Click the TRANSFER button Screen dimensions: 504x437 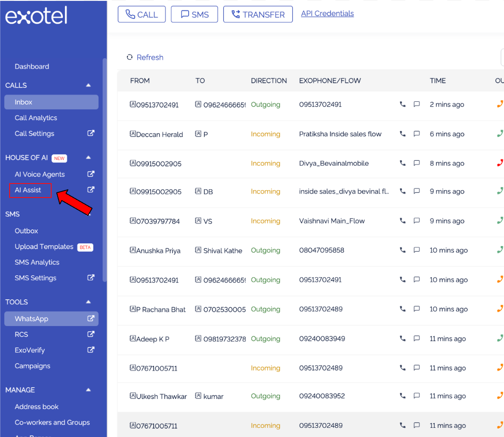click(258, 14)
